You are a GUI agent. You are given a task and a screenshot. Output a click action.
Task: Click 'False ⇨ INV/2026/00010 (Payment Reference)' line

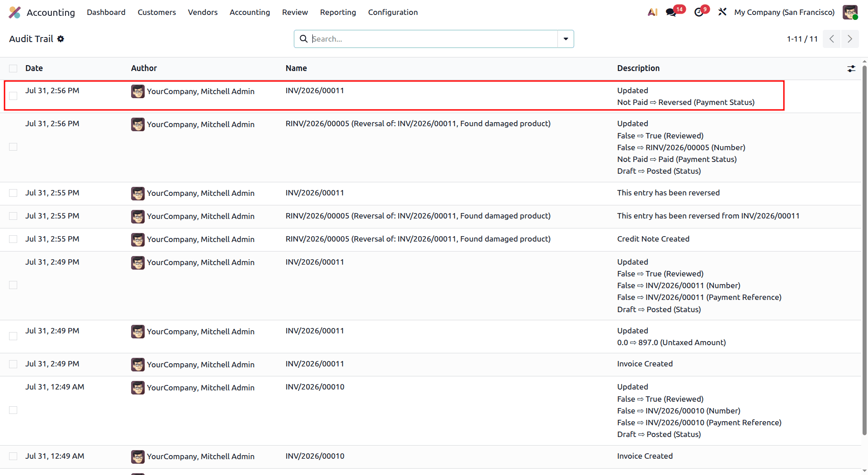699,423
